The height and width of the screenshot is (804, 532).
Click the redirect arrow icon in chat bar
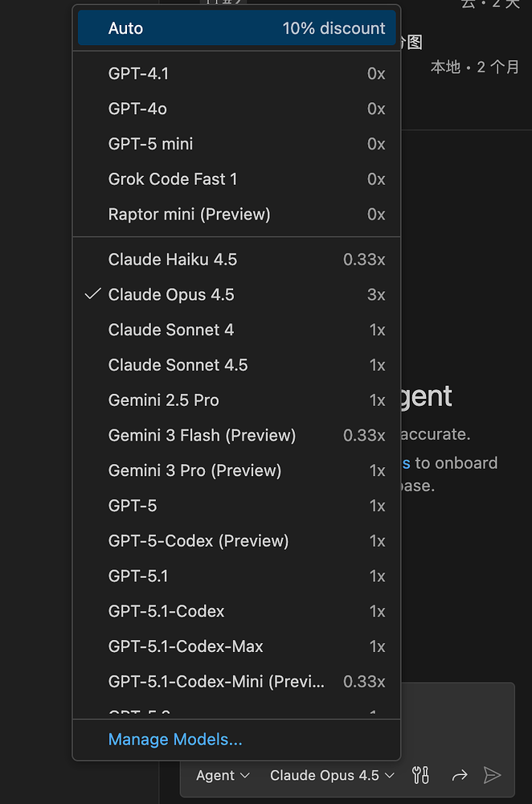click(x=459, y=775)
